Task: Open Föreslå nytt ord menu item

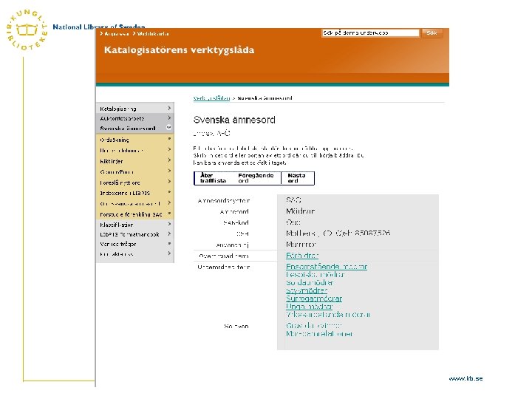Action: (x=120, y=183)
